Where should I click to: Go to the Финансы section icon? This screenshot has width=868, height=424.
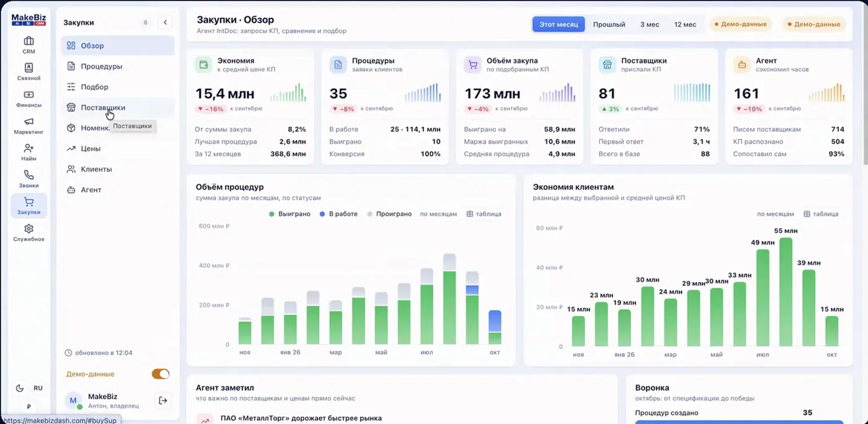tap(29, 99)
